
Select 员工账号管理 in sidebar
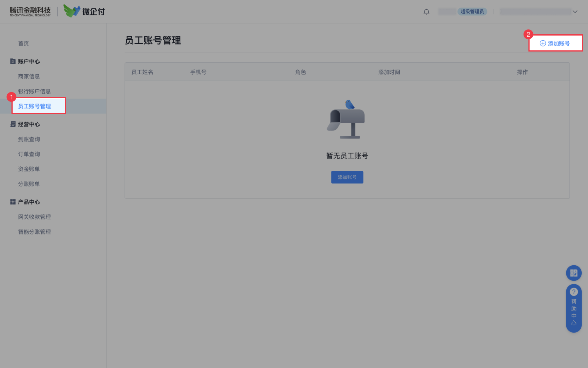tap(34, 106)
